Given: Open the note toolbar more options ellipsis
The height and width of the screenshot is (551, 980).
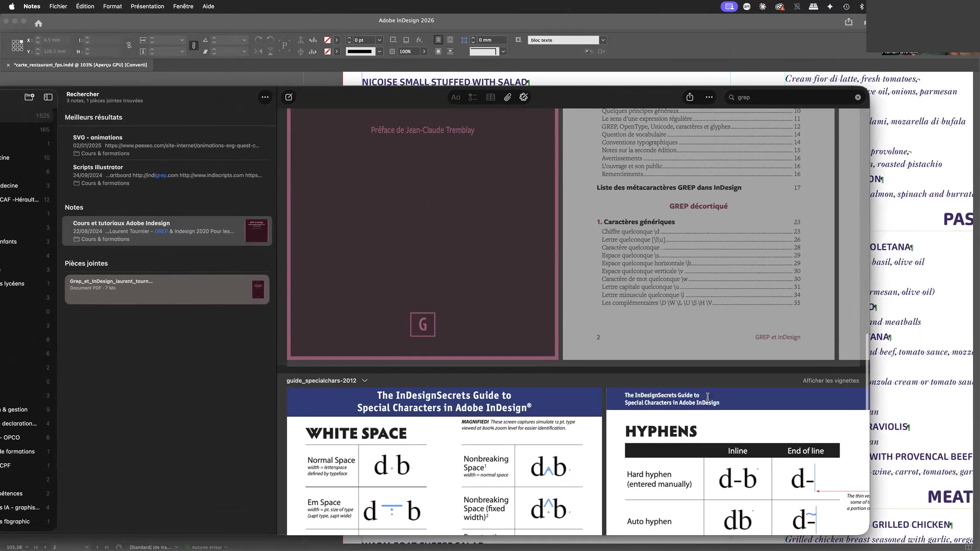Looking at the screenshot, I should [x=709, y=97].
